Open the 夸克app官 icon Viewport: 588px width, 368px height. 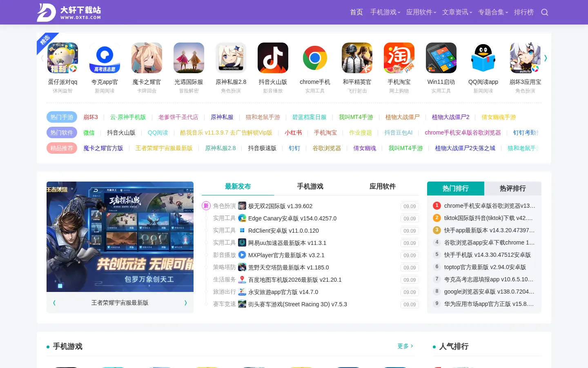click(105, 58)
